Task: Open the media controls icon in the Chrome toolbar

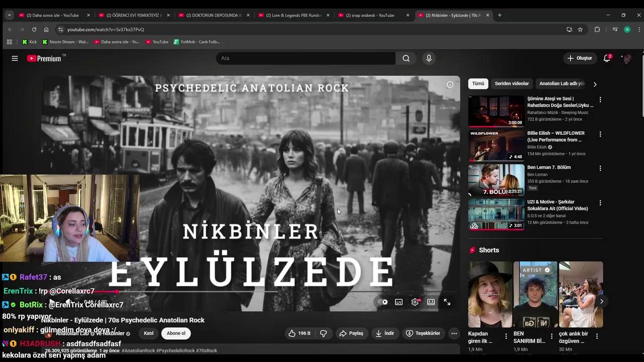Action: pyautogui.click(x=615, y=30)
